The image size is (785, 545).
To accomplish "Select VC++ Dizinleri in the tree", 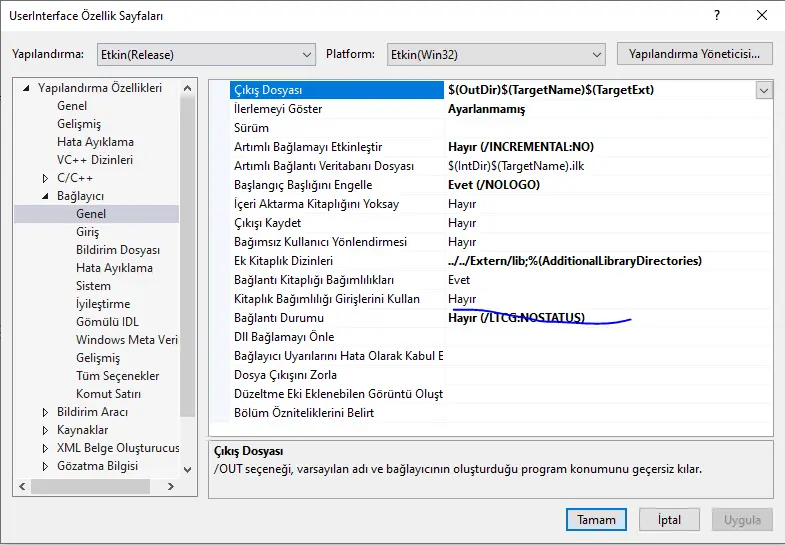I will point(94,160).
